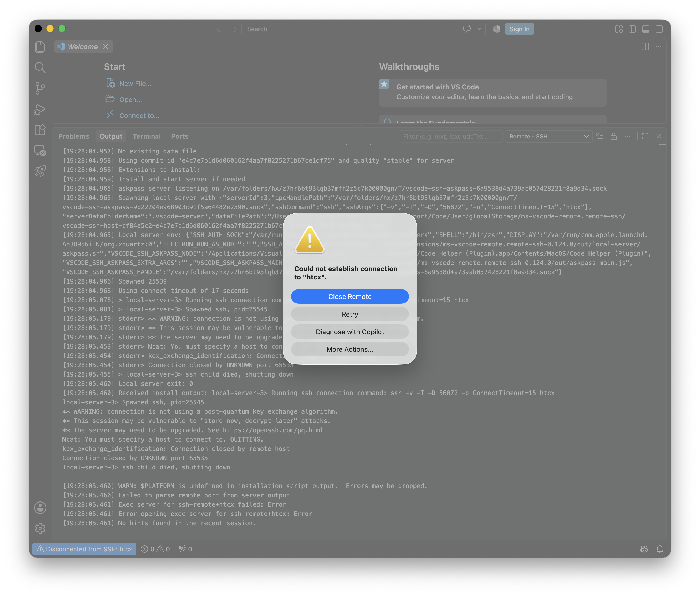Open Get started with VS Code walkthrough
The image size is (700, 596).
pyautogui.click(x=493, y=92)
